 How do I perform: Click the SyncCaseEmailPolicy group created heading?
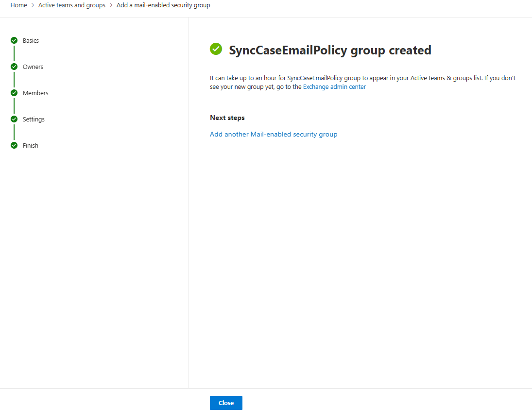(x=330, y=50)
